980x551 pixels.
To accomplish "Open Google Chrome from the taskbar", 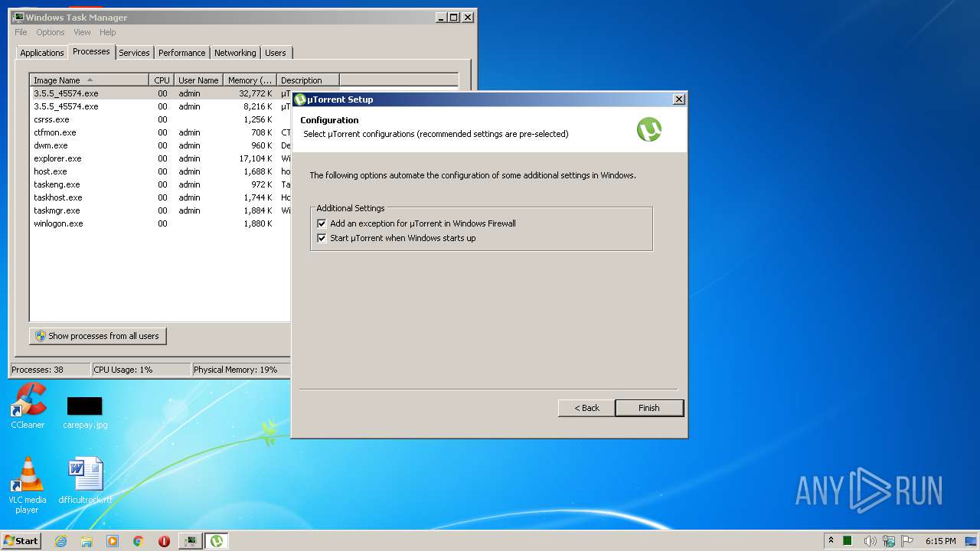I will [x=139, y=541].
